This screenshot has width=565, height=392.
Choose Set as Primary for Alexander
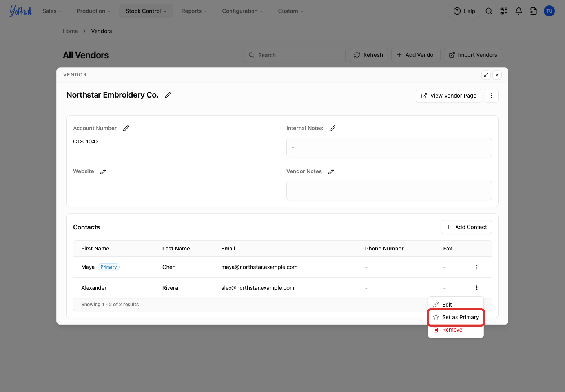(x=456, y=317)
